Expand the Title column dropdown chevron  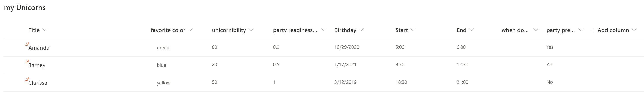[45, 30]
